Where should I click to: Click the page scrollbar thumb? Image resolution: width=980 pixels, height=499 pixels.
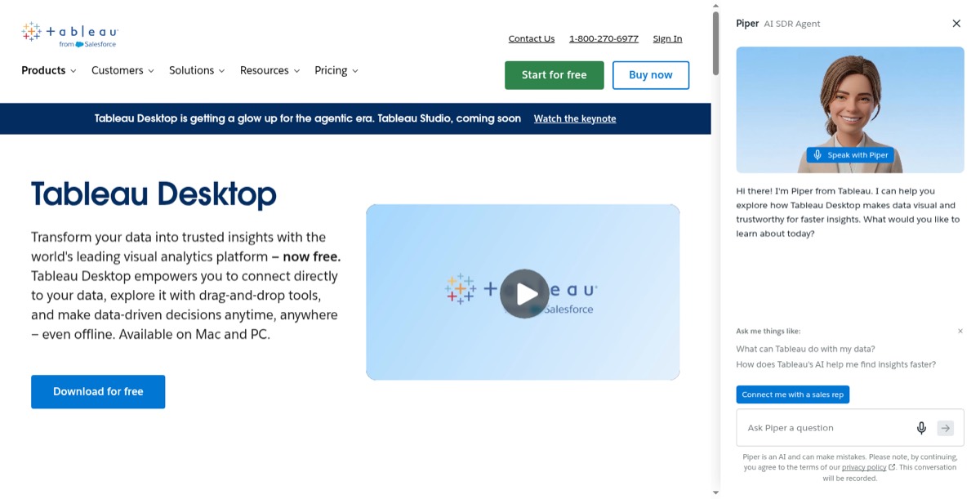coord(716,42)
